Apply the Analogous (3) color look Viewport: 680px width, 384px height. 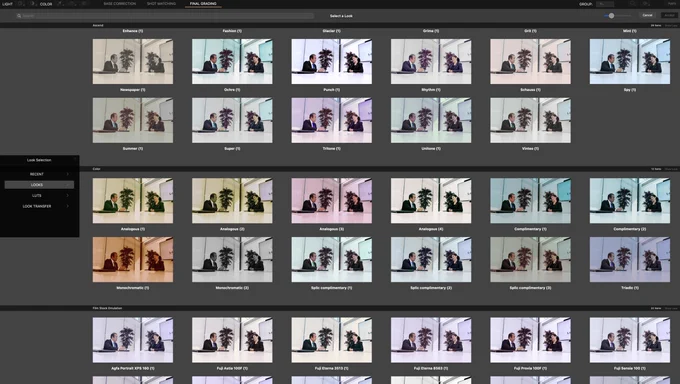(331, 200)
